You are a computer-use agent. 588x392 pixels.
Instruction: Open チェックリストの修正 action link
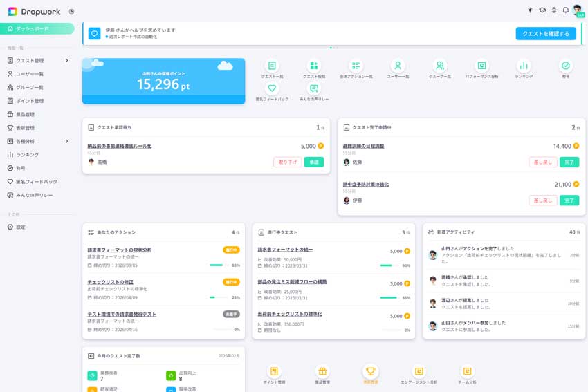point(110,282)
